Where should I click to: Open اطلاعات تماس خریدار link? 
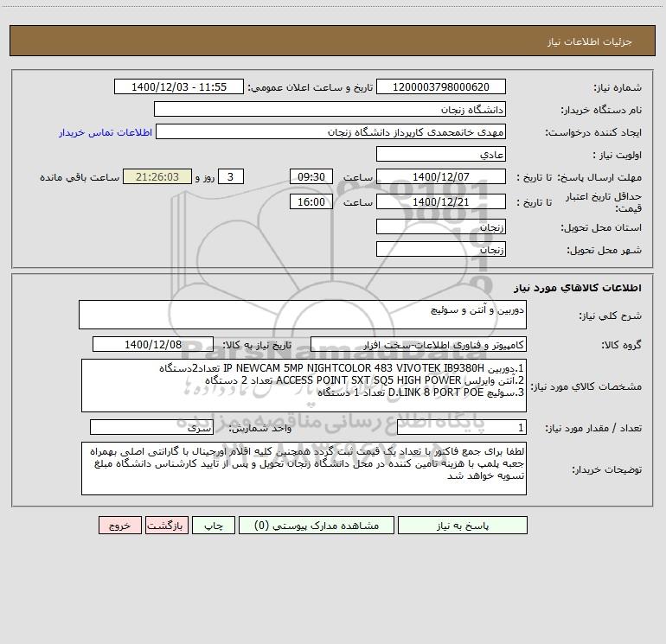(x=106, y=132)
